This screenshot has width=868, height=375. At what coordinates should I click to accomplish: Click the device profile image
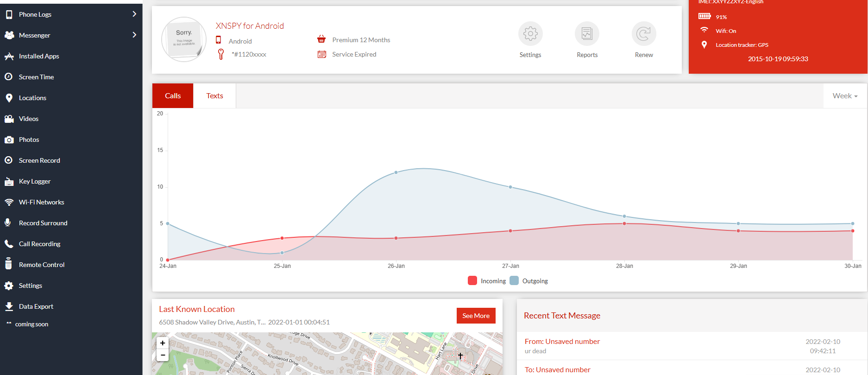point(184,39)
